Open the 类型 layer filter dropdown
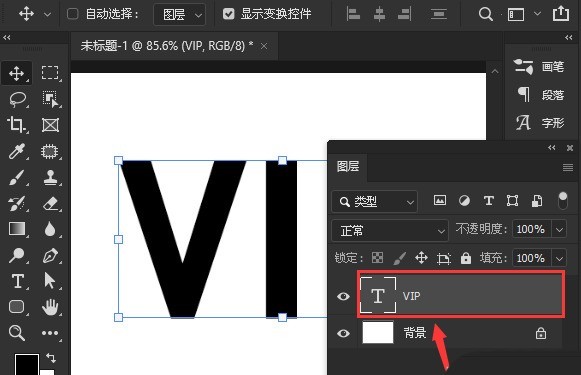The width and height of the screenshot is (581, 375). [x=374, y=202]
